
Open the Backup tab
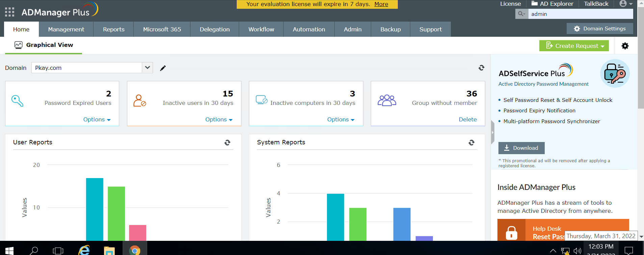391,29
